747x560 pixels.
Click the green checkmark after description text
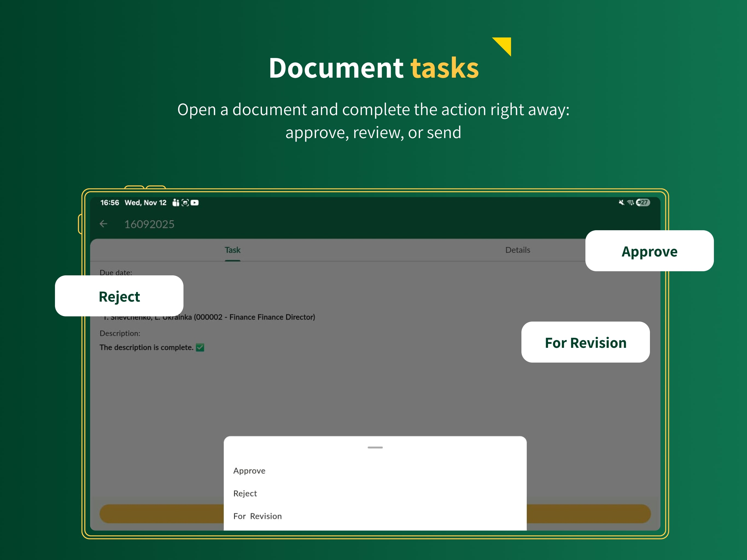click(x=200, y=347)
